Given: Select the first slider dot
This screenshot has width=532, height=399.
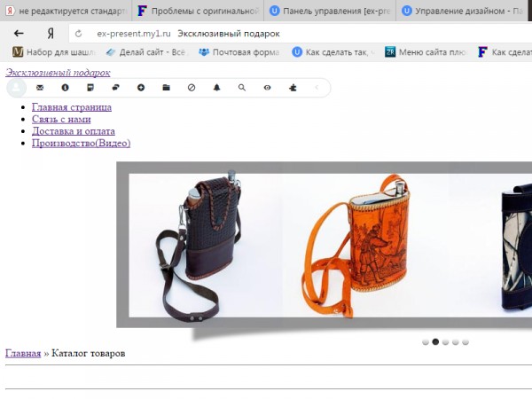Looking at the screenshot, I should [426, 342].
